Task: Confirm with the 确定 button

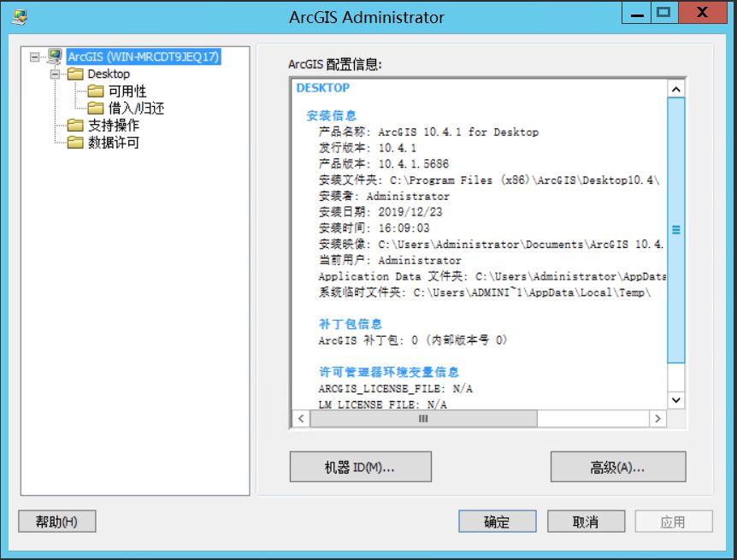Action: coord(498,522)
